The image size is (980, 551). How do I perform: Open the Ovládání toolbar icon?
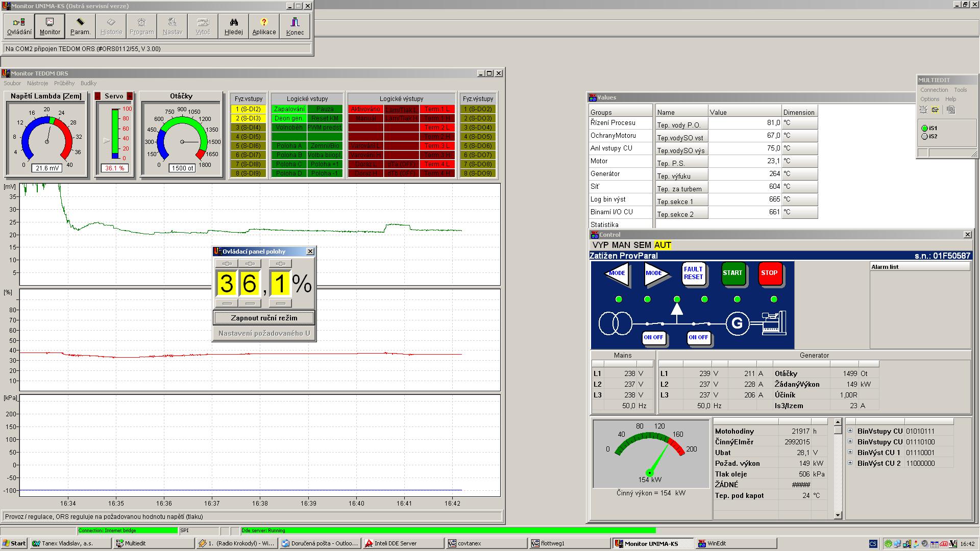coord(19,26)
